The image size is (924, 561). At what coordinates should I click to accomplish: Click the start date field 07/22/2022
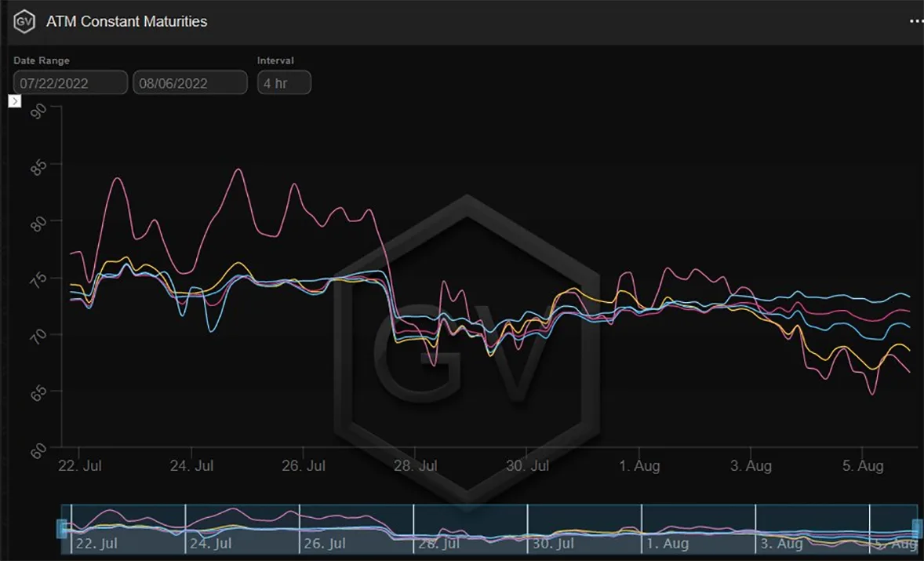point(71,82)
